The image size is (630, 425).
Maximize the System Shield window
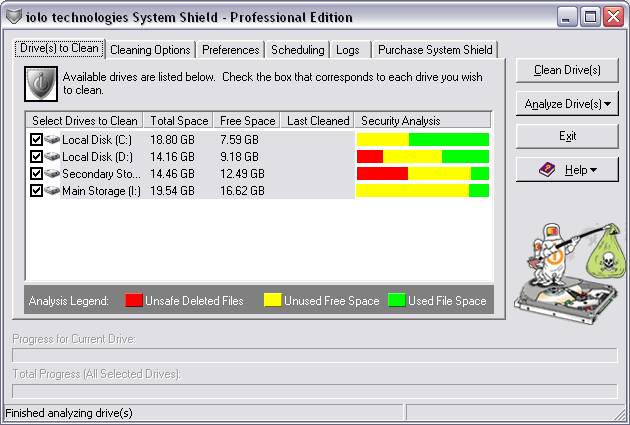(x=590, y=17)
